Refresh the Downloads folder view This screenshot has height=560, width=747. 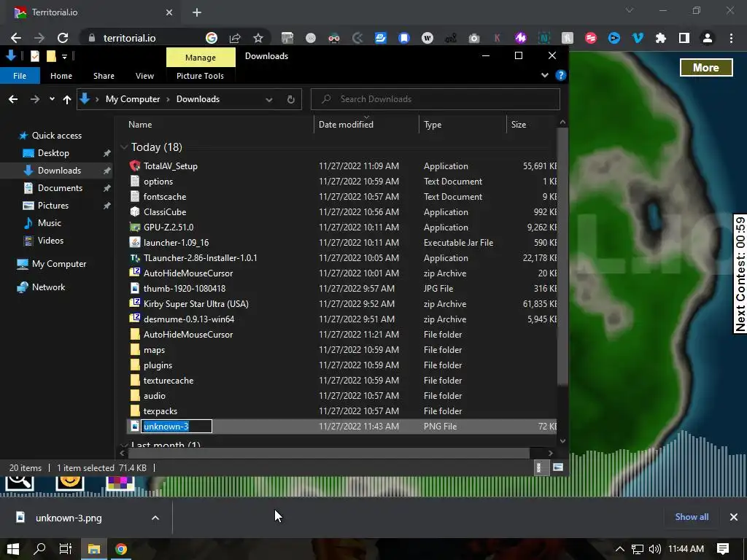(290, 99)
